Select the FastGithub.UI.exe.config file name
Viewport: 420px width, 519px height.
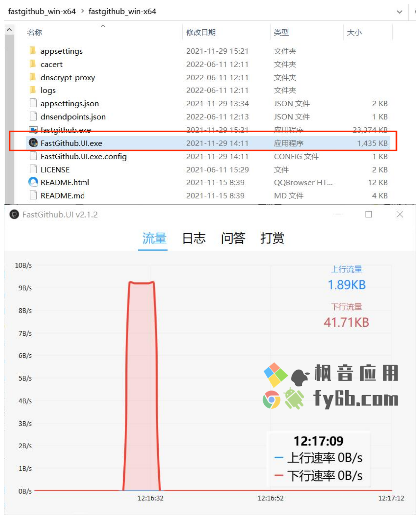[x=84, y=156]
